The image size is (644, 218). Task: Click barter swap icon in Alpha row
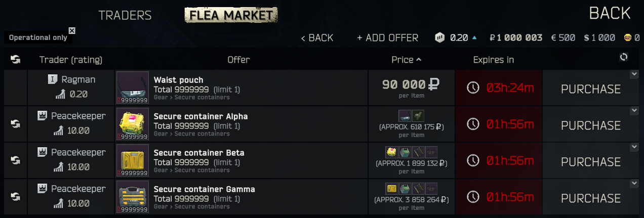(x=16, y=123)
